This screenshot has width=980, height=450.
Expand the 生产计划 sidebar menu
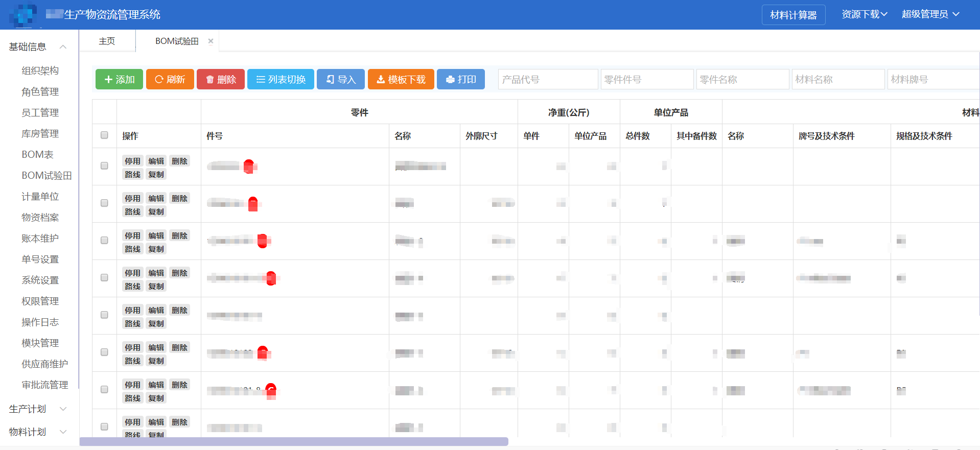(63, 409)
